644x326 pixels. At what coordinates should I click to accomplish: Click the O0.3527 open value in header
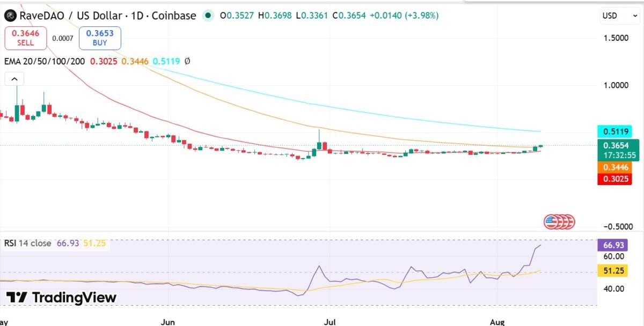[x=238, y=16]
